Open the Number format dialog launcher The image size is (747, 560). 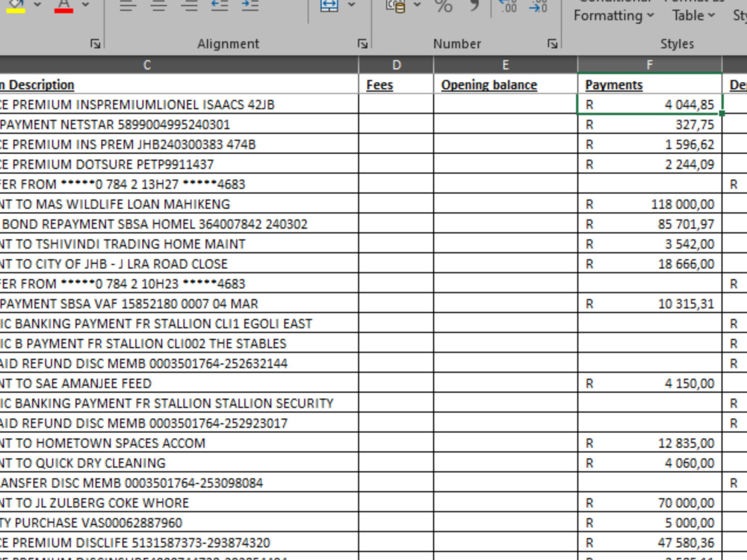pyautogui.click(x=553, y=44)
